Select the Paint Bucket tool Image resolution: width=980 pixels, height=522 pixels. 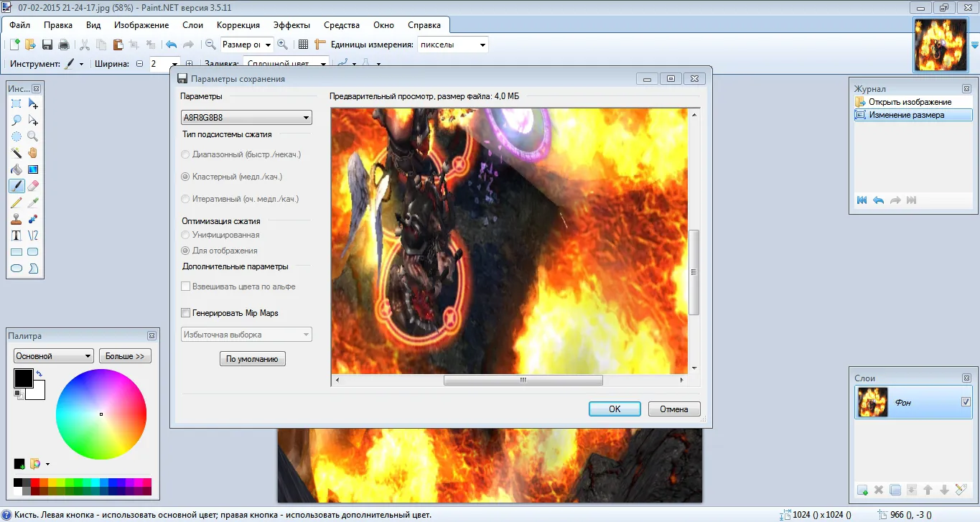[x=16, y=169]
